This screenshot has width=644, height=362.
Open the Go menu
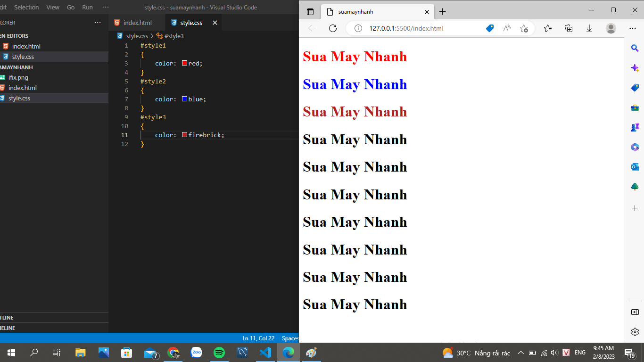tap(71, 8)
